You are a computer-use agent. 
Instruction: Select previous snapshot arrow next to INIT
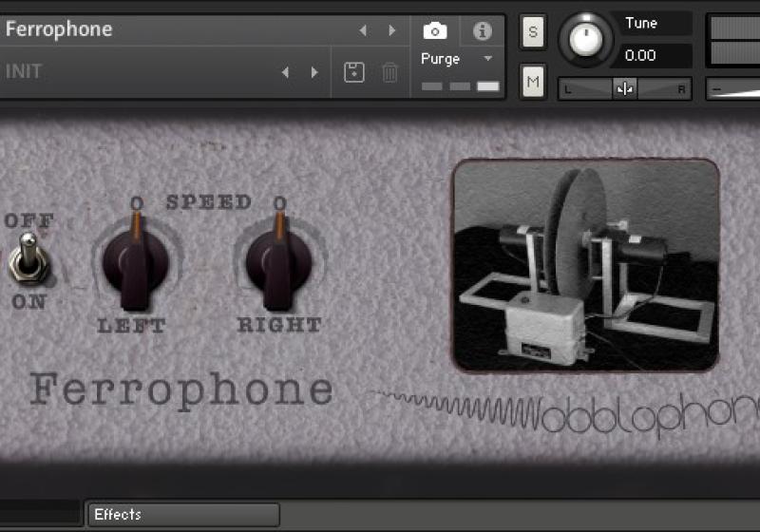click(x=285, y=72)
